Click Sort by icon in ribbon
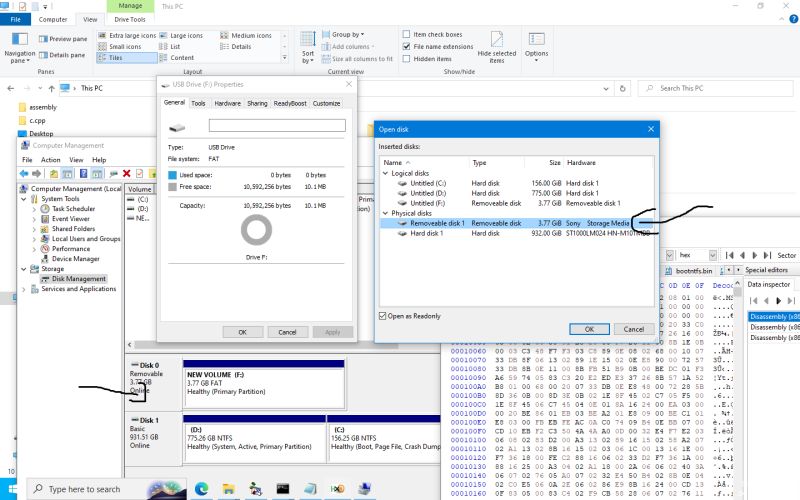Viewport: 800px width, 500px height. [x=308, y=39]
